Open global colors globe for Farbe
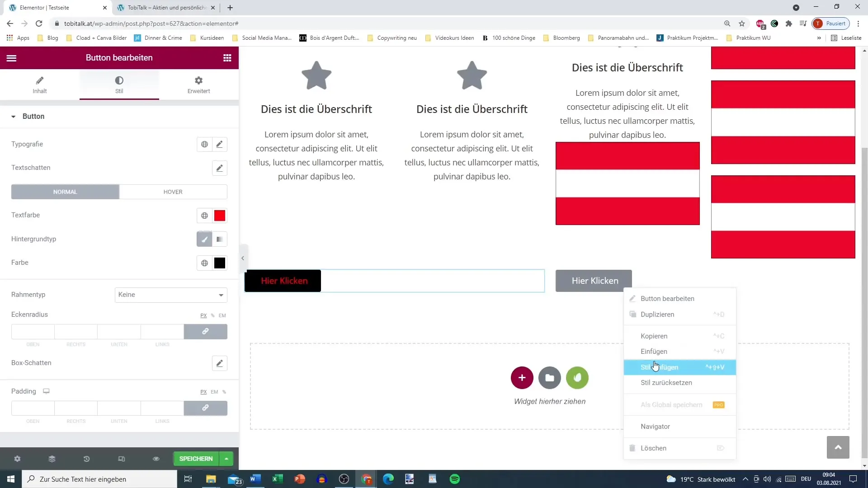868x488 pixels. pos(204,263)
